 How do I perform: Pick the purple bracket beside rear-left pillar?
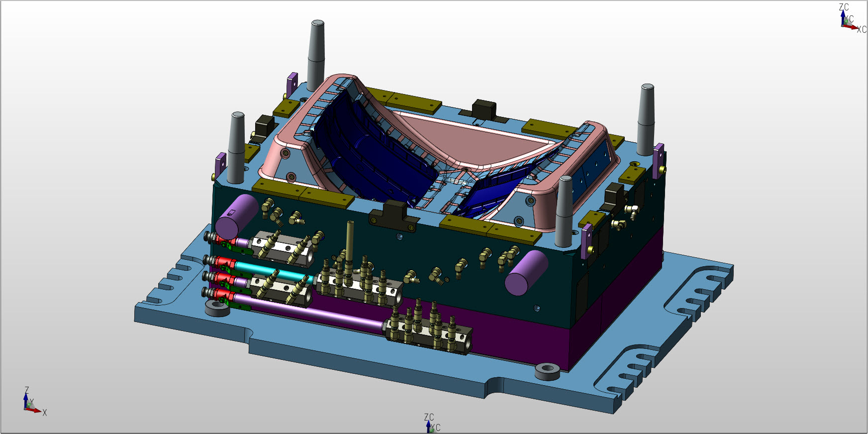coord(292,84)
